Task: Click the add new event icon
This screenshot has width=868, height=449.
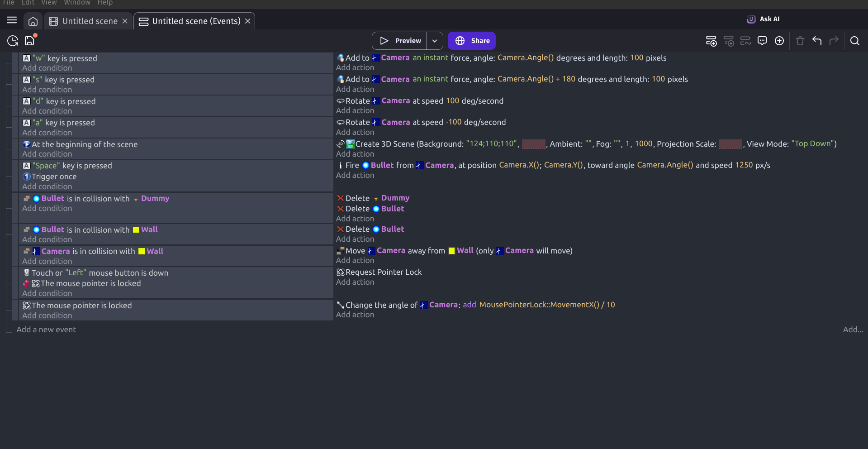Action: point(711,41)
